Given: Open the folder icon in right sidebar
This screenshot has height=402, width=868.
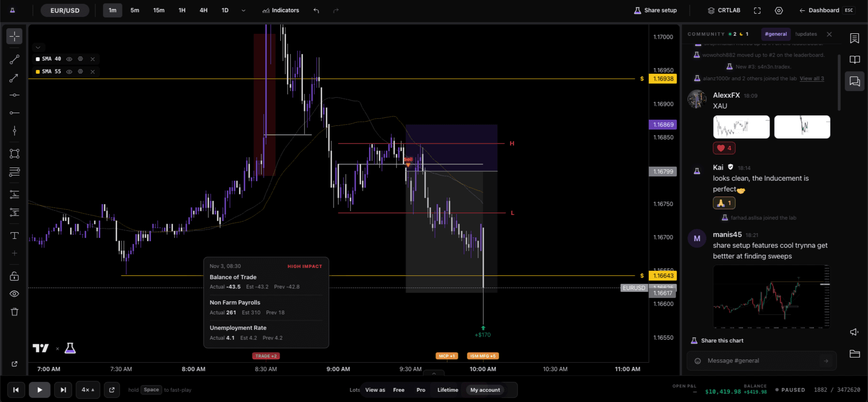Looking at the screenshot, I should pyautogui.click(x=855, y=354).
